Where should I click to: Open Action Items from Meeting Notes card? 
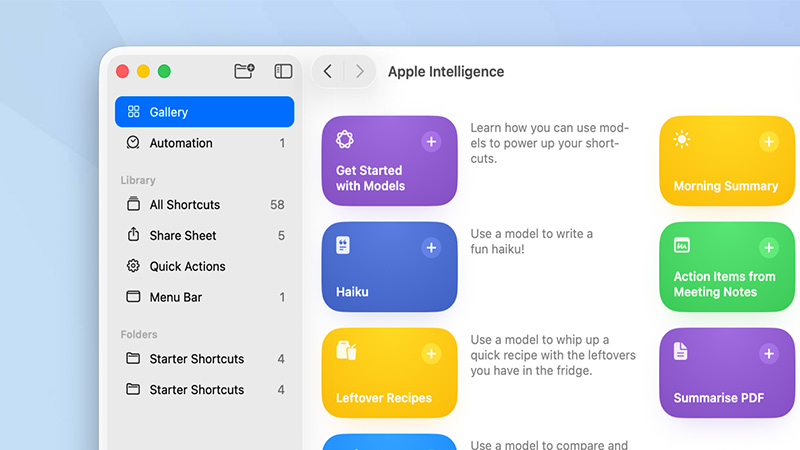pos(727,267)
